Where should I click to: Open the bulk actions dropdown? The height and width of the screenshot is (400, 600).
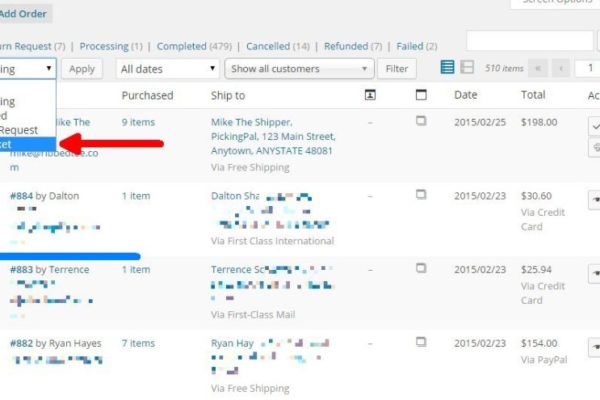27,69
